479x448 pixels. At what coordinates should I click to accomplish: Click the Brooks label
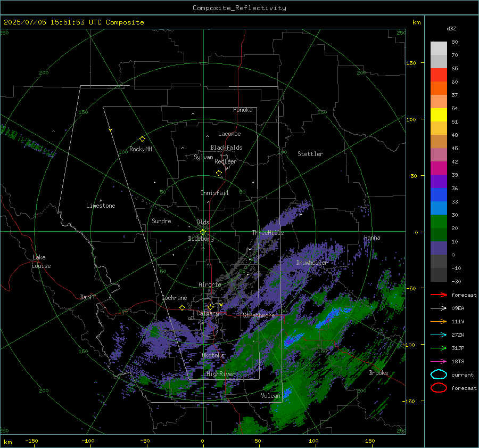click(x=378, y=373)
